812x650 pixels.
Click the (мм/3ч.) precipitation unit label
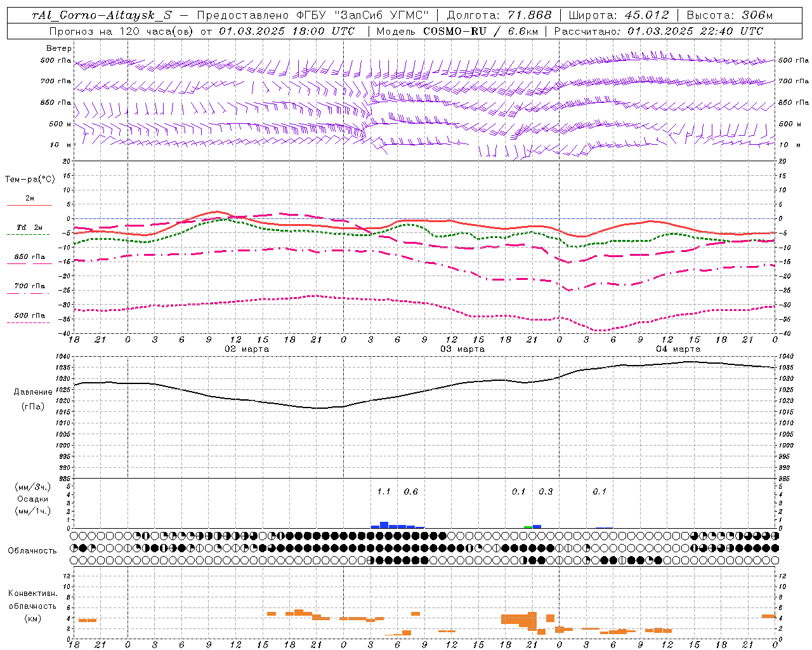(x=33, y=487)
